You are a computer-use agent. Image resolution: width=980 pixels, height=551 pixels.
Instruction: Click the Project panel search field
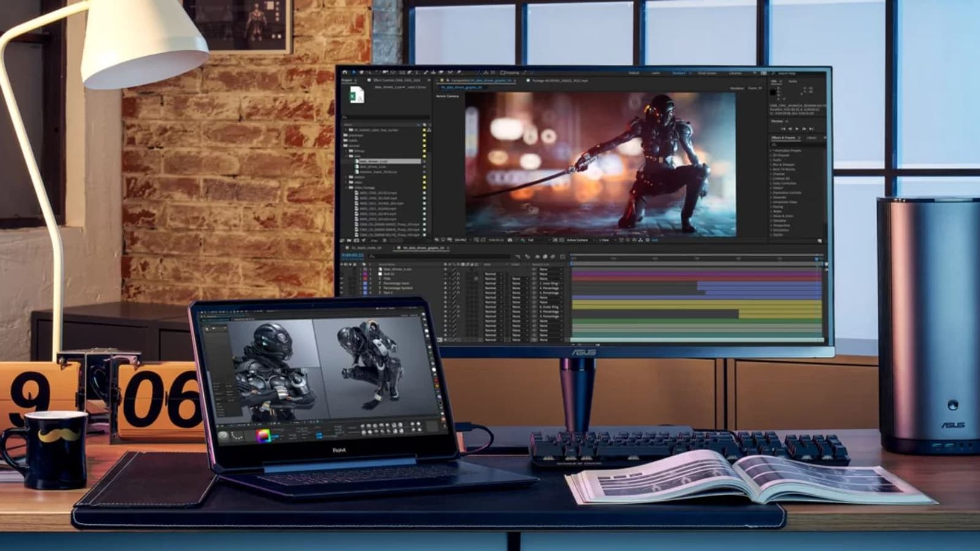385,116
